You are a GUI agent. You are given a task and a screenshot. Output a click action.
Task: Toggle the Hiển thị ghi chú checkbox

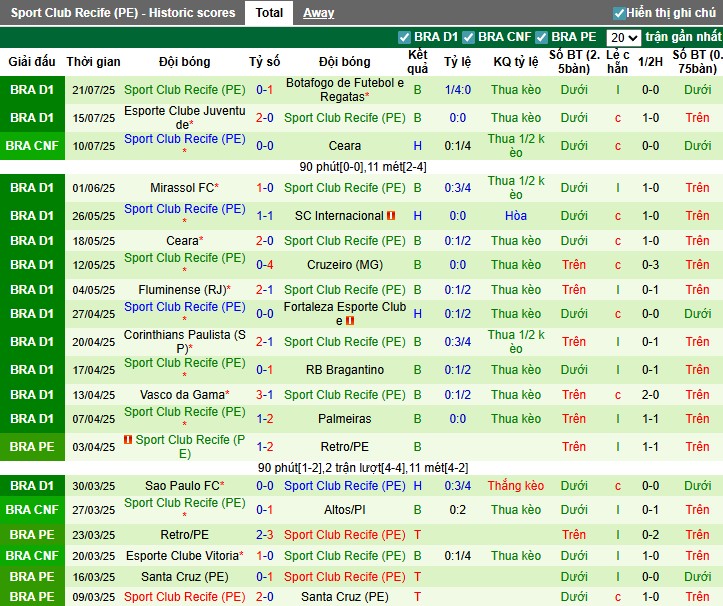pos(619,13)
